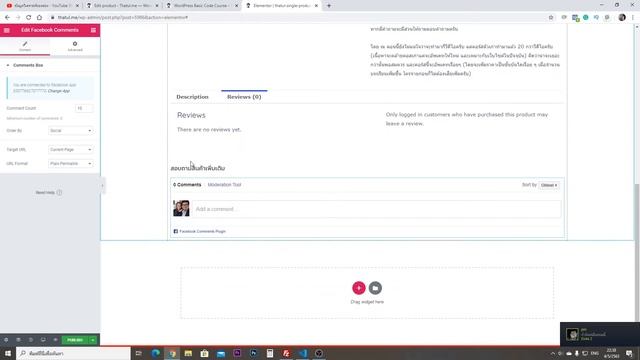The width and height of the screenshot is (640, 360).
Task: Click the Add a comment field
Action: (377, 209)
